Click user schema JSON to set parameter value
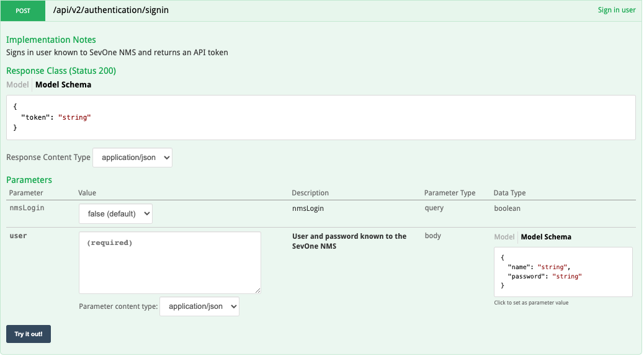Image resolution: width=644 pixels, height=356 pixels. click(x=563, y=272)
